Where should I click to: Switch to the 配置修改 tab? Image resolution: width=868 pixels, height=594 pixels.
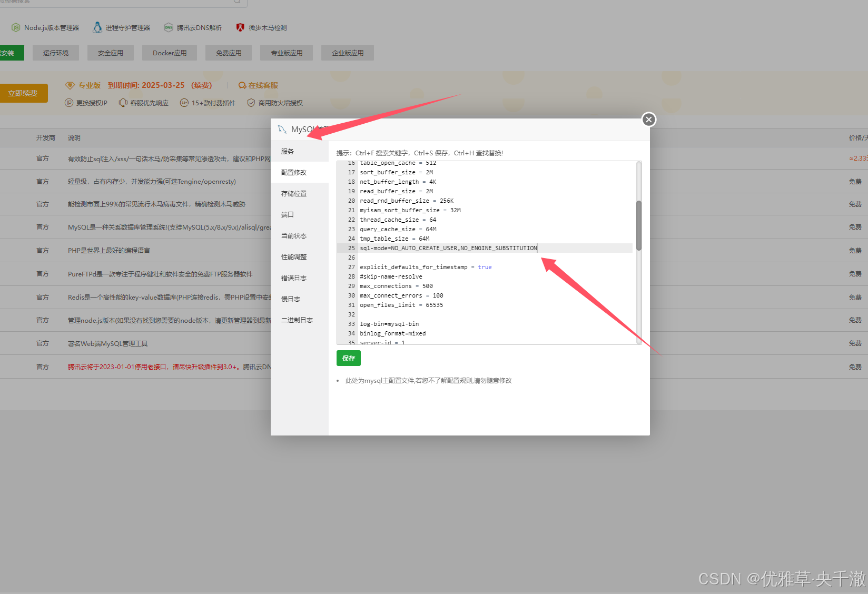point(294,172)
